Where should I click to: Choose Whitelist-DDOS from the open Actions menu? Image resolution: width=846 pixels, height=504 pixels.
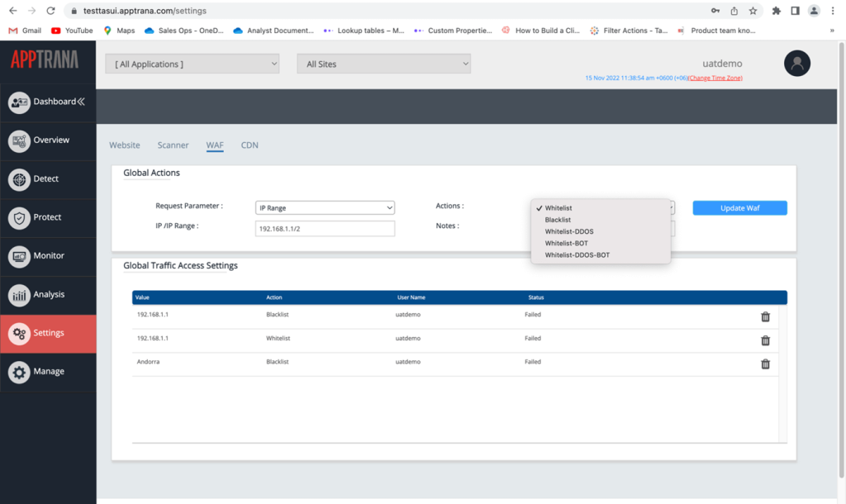click(x=570, y=231)
